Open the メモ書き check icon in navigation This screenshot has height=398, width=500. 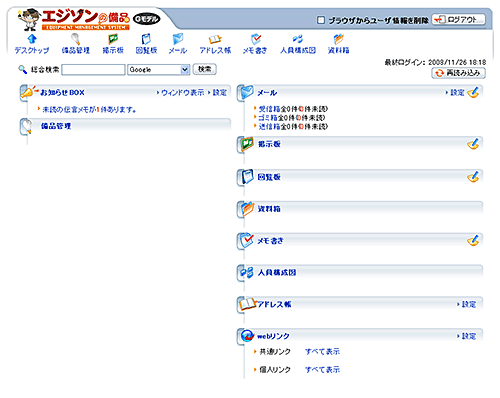pyautogui.click(x=256, y=39)
